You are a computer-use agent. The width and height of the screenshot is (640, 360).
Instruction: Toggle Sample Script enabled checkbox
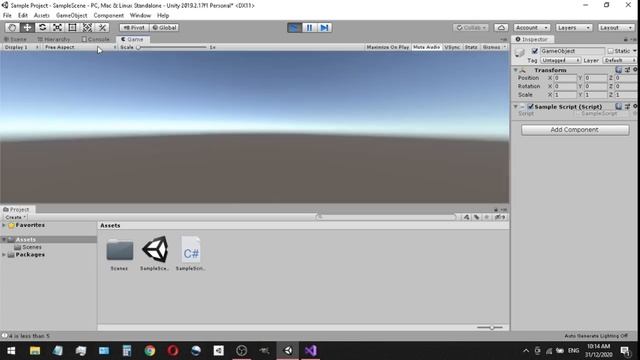tap(531, 107)
